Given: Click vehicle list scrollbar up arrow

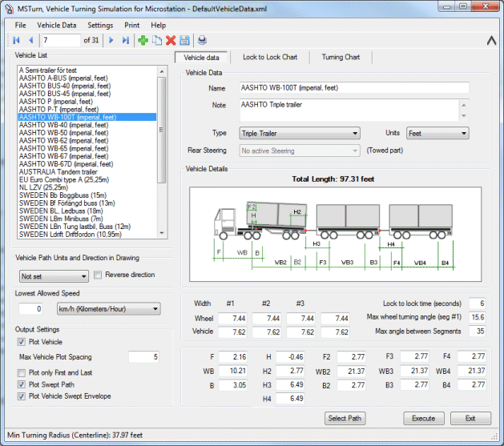Looking at the screenshot, I should 162,71.
